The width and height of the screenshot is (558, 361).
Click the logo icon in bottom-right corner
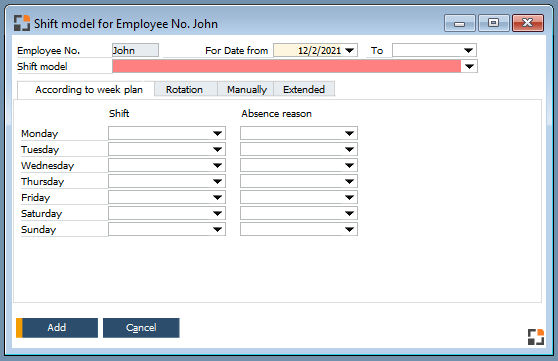pyautogui.click(x=536, y=337)
